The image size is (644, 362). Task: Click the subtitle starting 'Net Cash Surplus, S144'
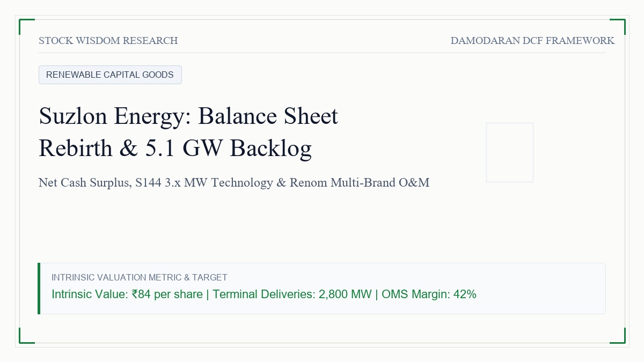pyautogui.click(x=234, y=182)
